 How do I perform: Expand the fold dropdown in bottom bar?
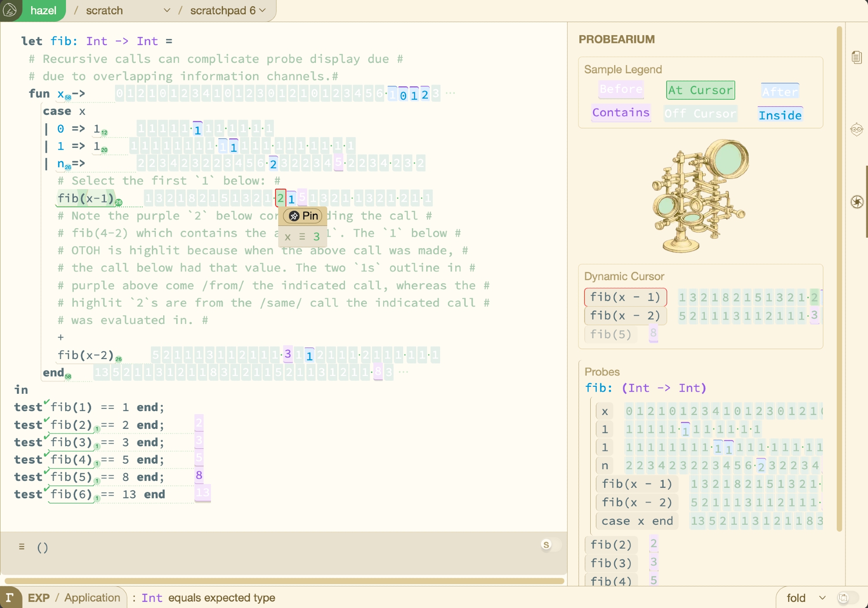[x=822, y=598]
